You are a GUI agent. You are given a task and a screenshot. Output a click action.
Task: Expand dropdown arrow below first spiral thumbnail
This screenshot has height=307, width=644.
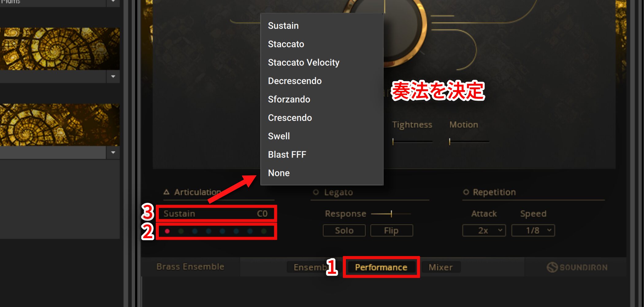(113, 76)
